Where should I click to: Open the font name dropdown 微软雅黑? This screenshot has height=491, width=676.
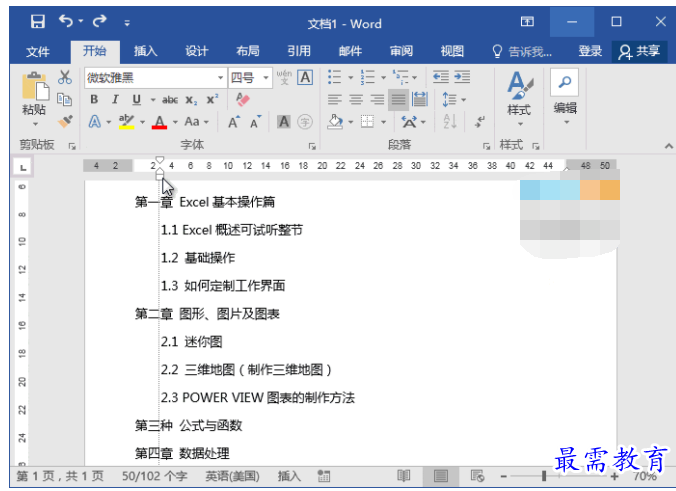220,78
